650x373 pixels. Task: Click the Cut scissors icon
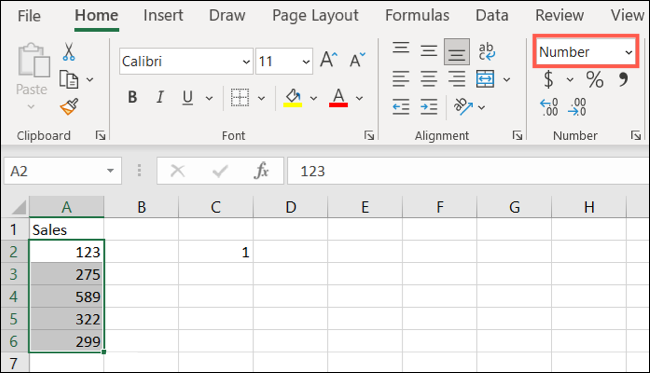click(x=69, y=52)
